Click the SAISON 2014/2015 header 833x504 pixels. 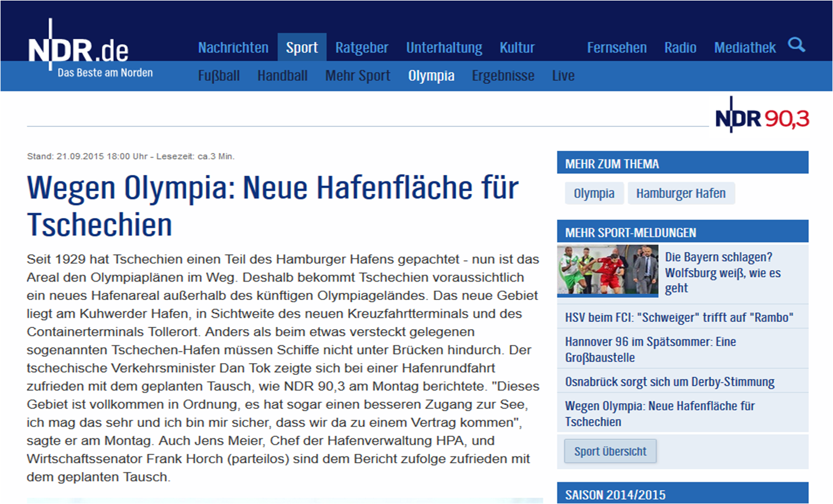(x=683, y=493)
